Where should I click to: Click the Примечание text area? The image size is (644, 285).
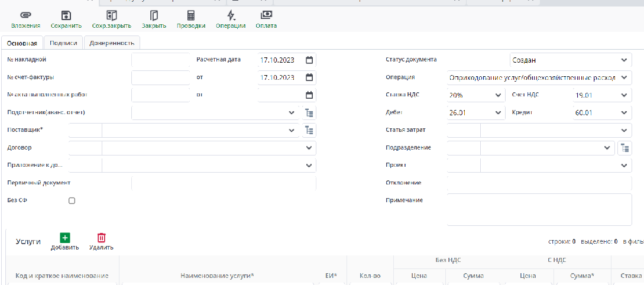tap(539, 210)
